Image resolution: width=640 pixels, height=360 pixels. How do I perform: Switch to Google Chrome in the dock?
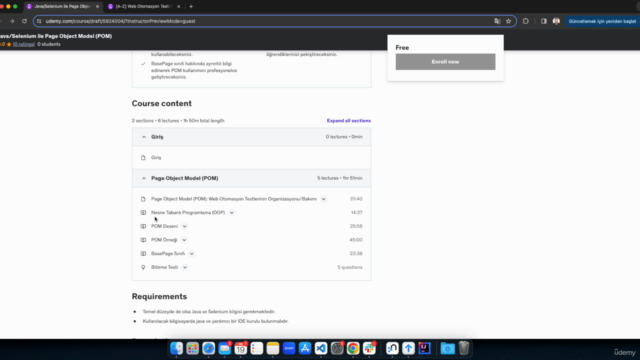(x=353, y=348)
